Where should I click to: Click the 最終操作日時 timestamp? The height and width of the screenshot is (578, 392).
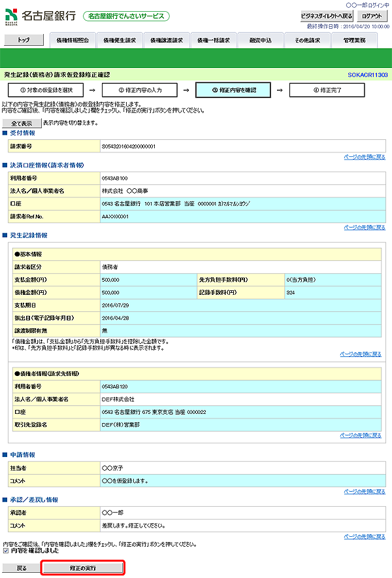pos(348,27)
